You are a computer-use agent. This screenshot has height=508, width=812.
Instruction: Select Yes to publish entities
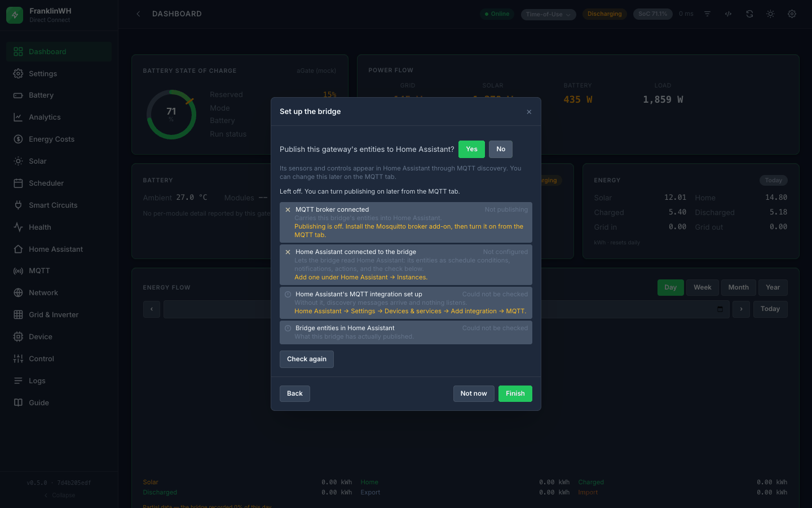[x=471, y=149]
